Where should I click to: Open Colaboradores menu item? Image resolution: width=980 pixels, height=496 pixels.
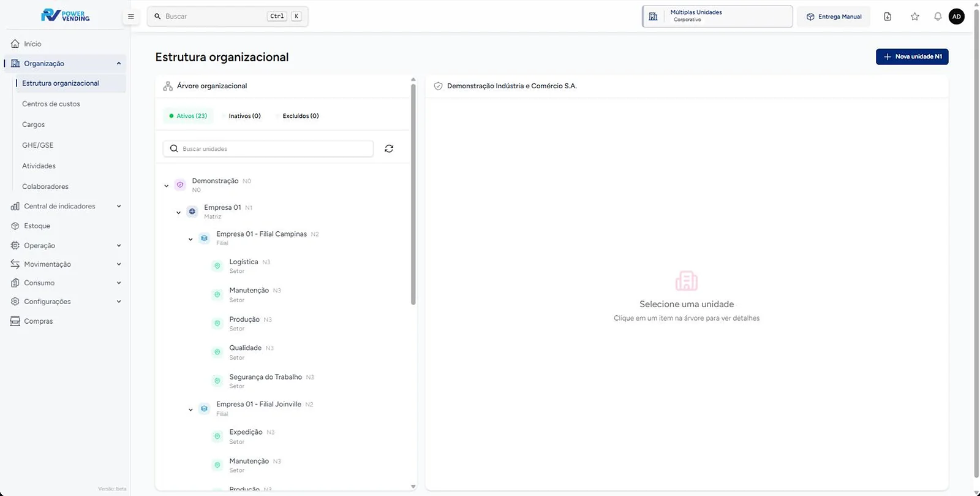[45, 186]
